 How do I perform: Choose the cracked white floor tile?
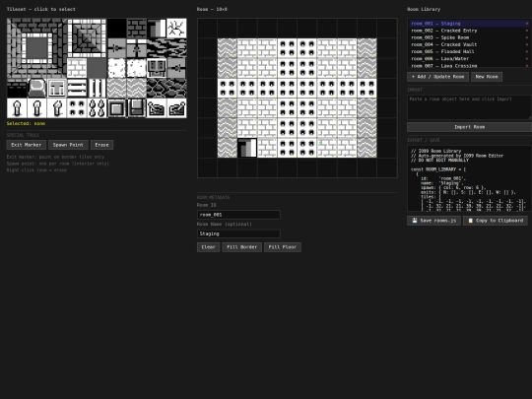(x=176, y=28)
